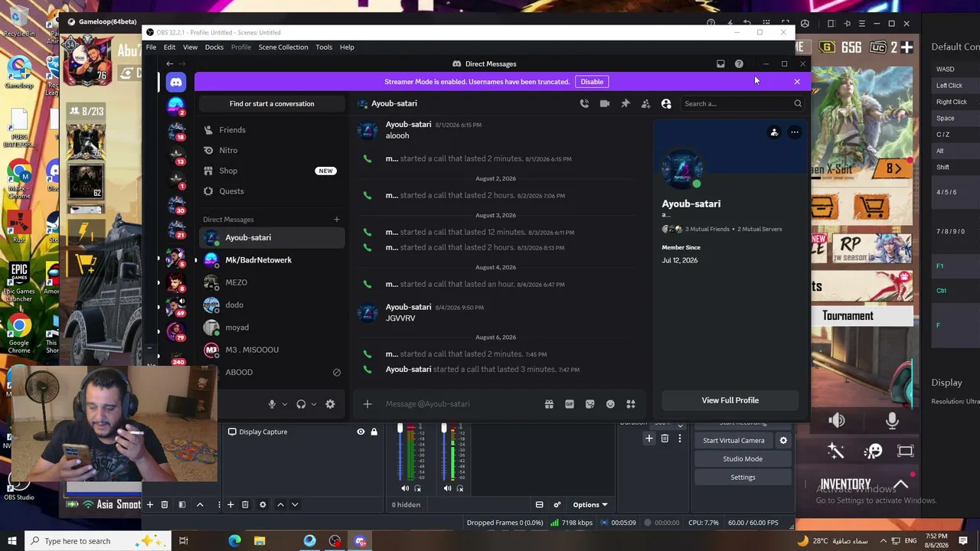Open the Discord apps launcher icon

point(631,404)
